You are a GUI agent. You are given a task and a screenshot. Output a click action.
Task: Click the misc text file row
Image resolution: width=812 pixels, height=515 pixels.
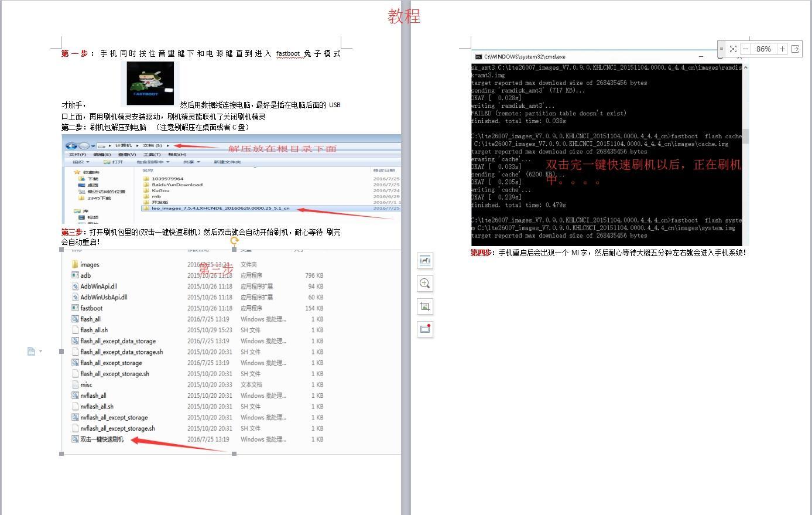[x=197, y=385]
